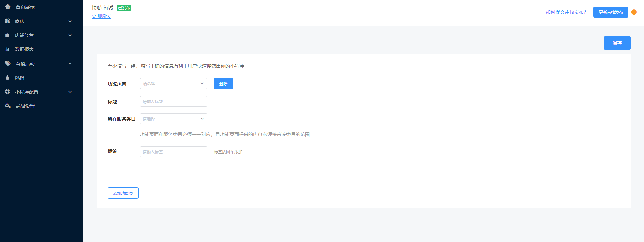
Task: Expand the 营销活动 submenu chevron
Action: (70, 64)
